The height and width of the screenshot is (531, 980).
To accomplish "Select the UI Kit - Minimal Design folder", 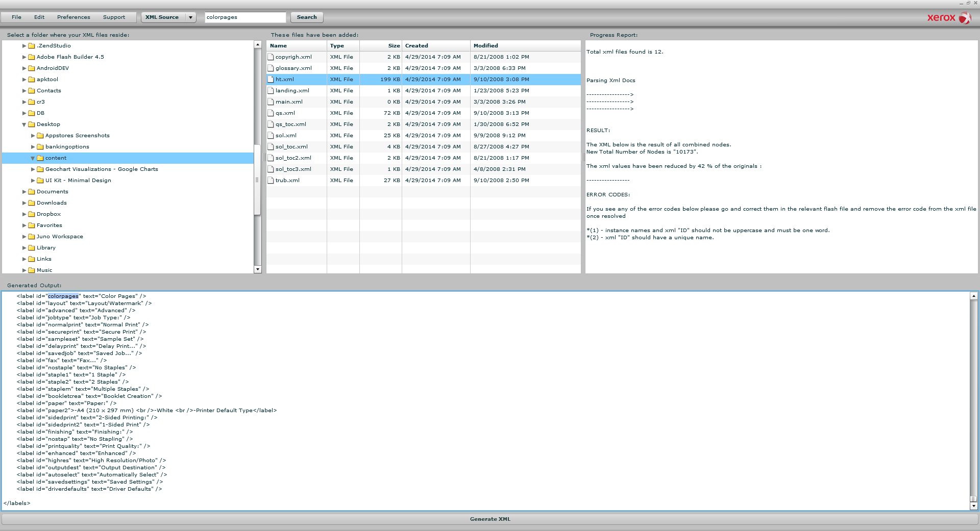I will 78,181.
